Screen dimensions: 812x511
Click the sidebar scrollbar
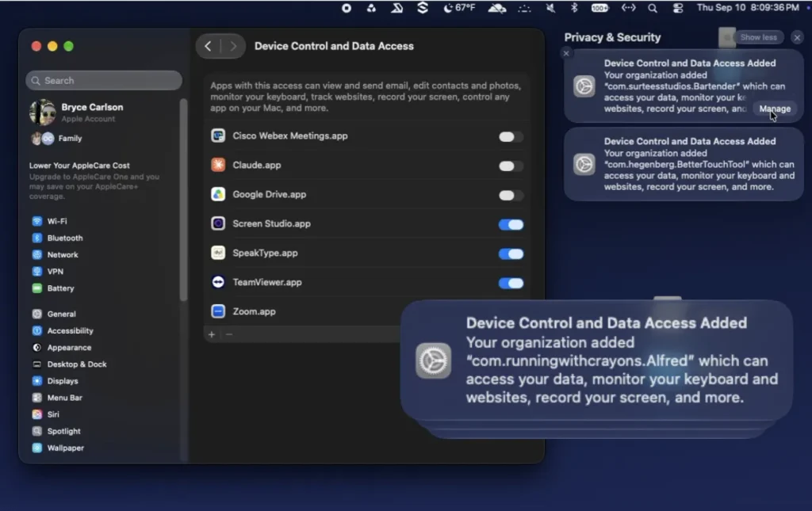tap(183, 200)
